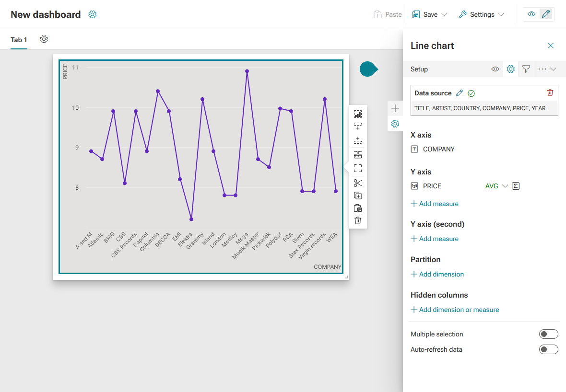This screenshot has width=566, height=392.
Task: Click the Line chart panel heading
Action: [432, 46]
